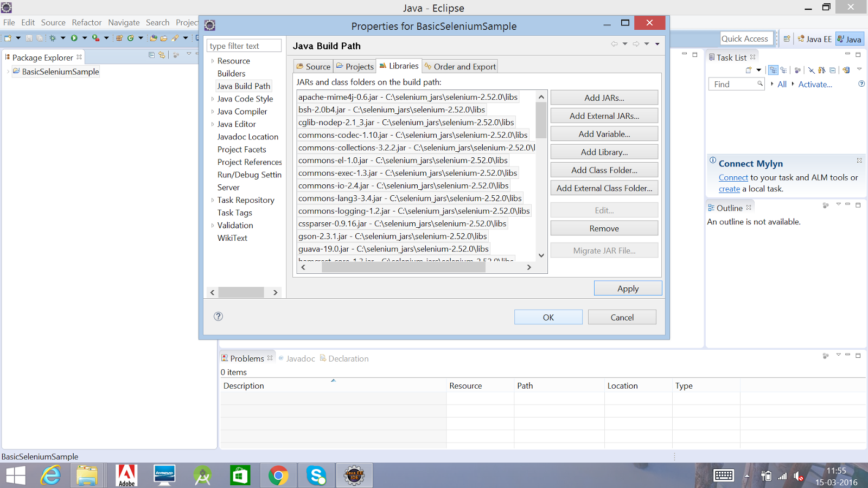Screen dimensions: 868x488
Task: Expand BasicSeleniumSample project in Package Explorer
Action: pyautogui.click(x=8, y=72)
